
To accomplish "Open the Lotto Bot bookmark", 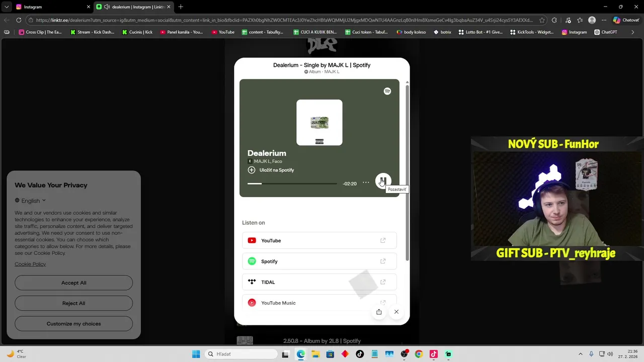I will click(480, 32).
